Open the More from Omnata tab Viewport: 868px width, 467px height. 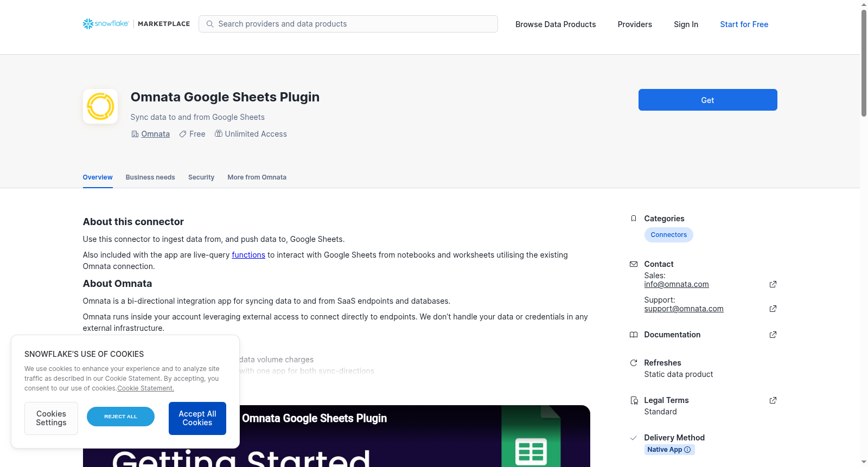pos(257,177)
